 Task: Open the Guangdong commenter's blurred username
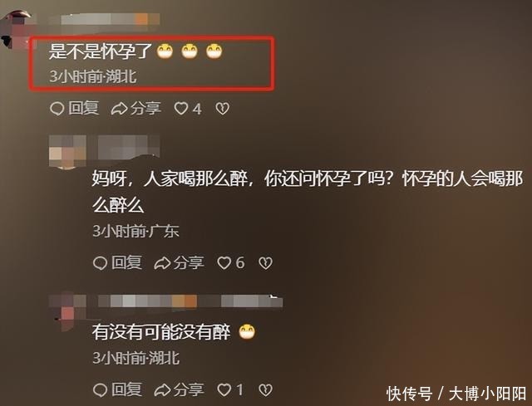(x=129, y=147)
